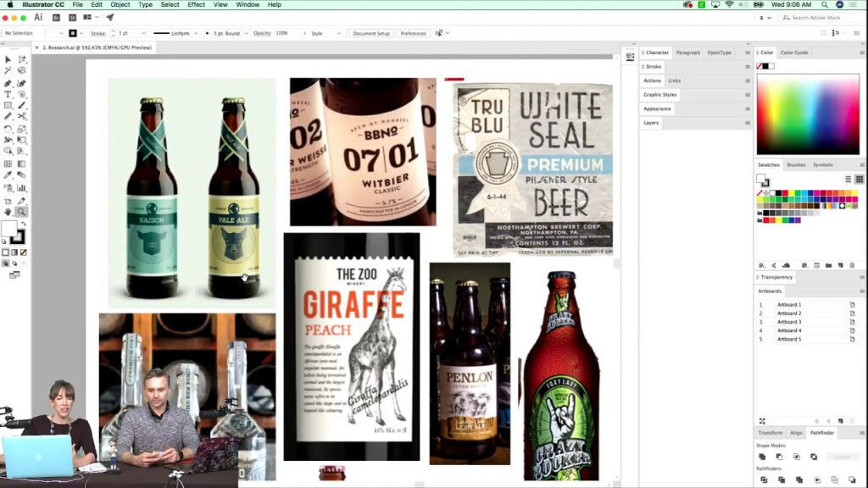868x488 pixels.
Task: Switch to the Brushes tab
Action: [796, 165]
